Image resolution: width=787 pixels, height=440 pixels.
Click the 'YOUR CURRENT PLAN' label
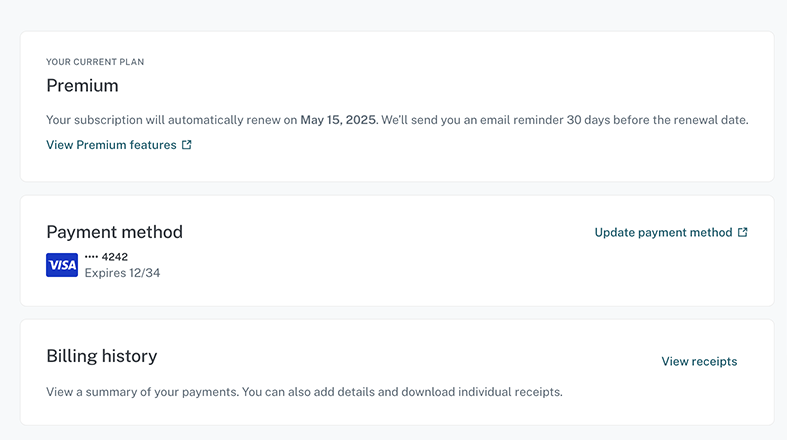point(95,62)
